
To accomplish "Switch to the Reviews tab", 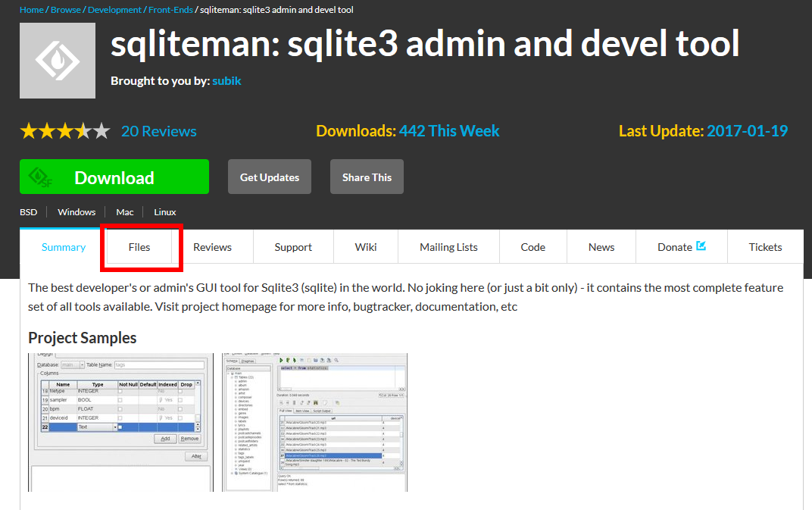I will 212,247.
